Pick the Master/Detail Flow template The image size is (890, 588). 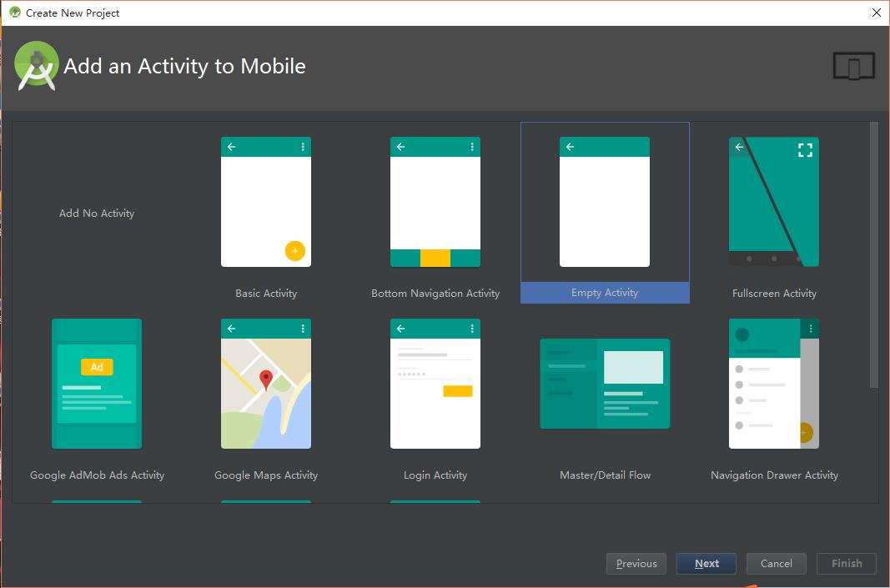click(x=605, y=384)
